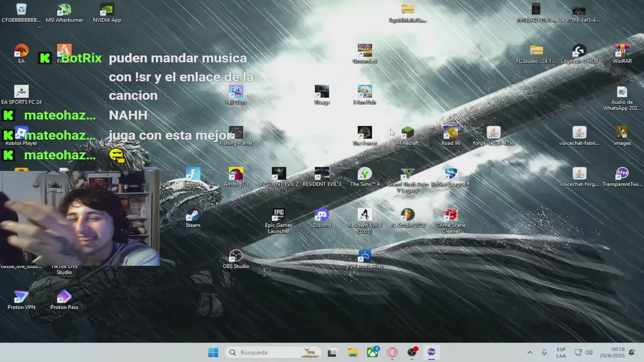
Task: Select the Rocket League shortcut
Action: click(x=451, y=177)
